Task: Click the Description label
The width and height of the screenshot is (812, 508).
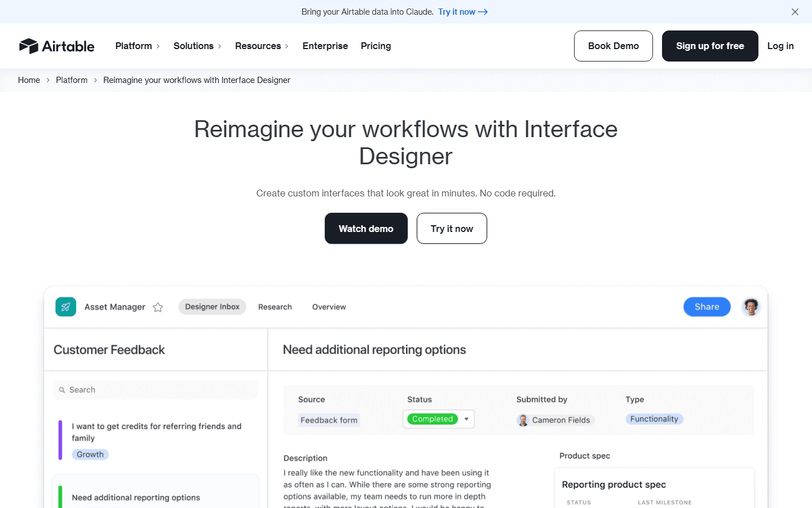Action: click(306, 458)
